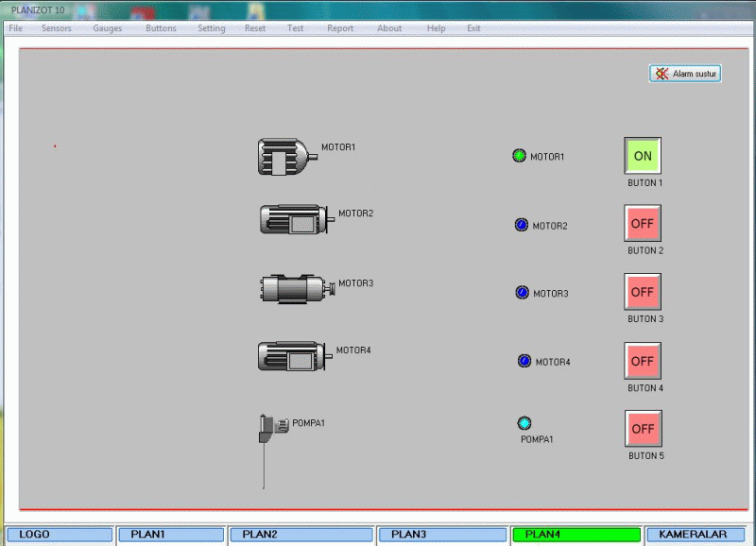Open the Report menu
The height and width of the screenshot is (546, 756).
tap(340, 28)
